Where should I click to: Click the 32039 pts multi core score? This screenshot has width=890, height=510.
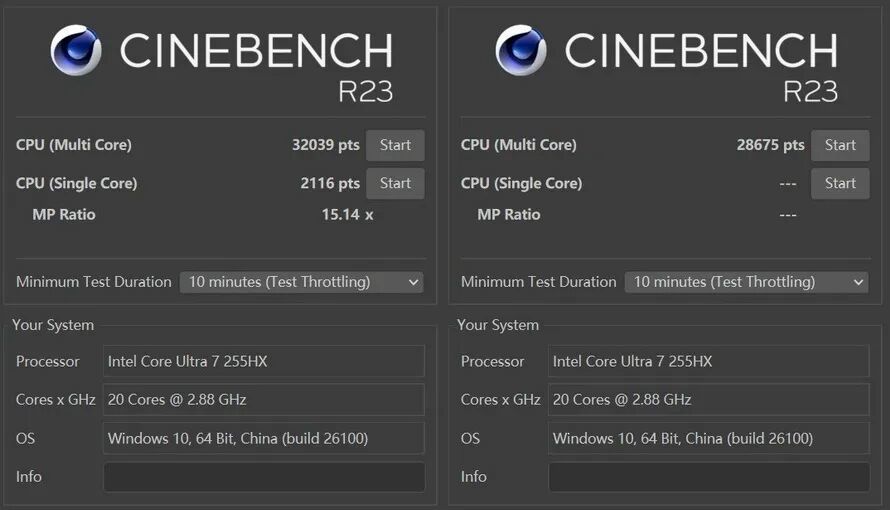[x=325, y=145]
